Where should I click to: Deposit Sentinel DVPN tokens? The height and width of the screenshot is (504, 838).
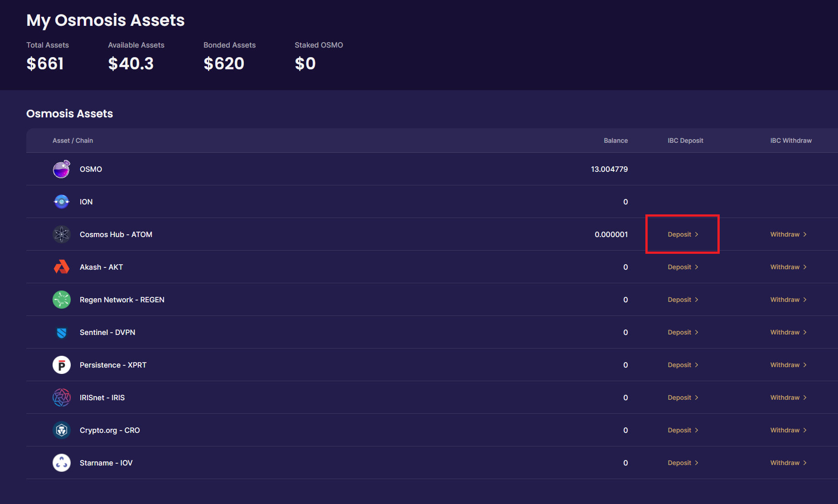[683, 332]
